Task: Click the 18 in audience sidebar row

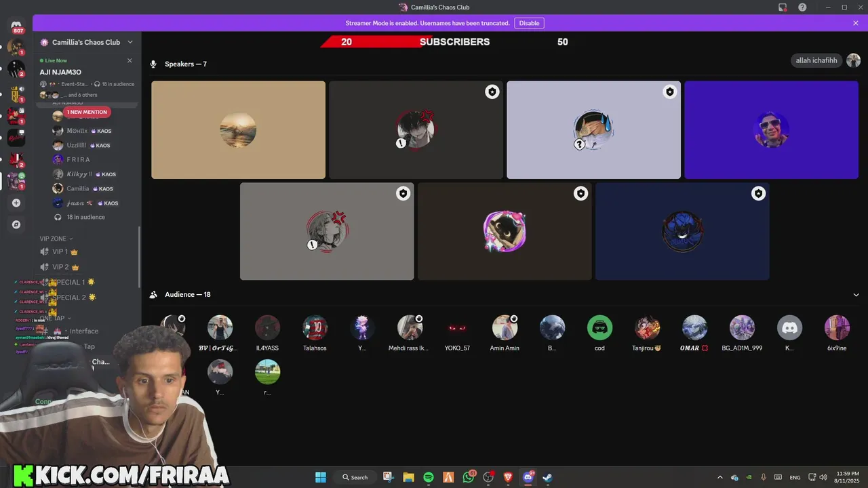Action: (x=80, y=217)
